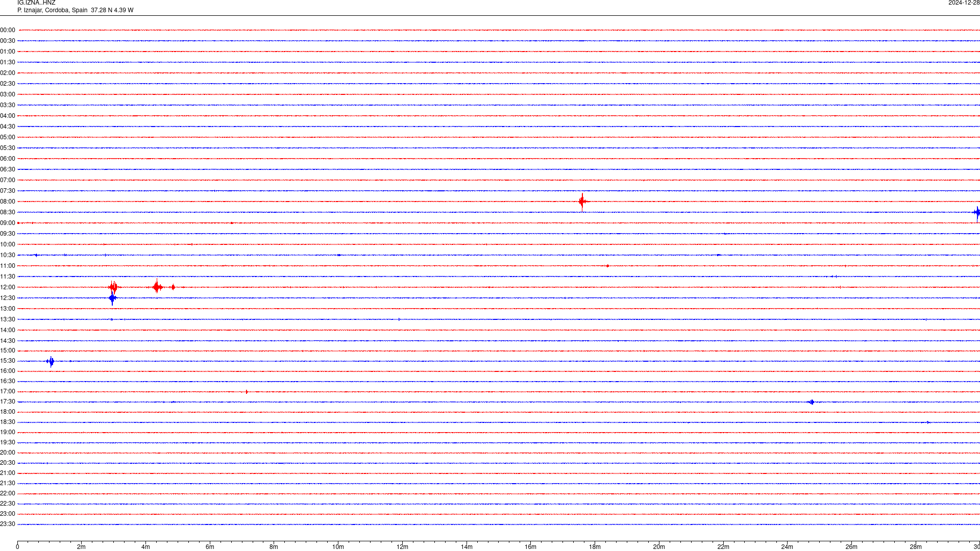Select the 04:00 time row label
Image resolution: width=980 pixels, height=551 pixels.
[x=8, y=116]
